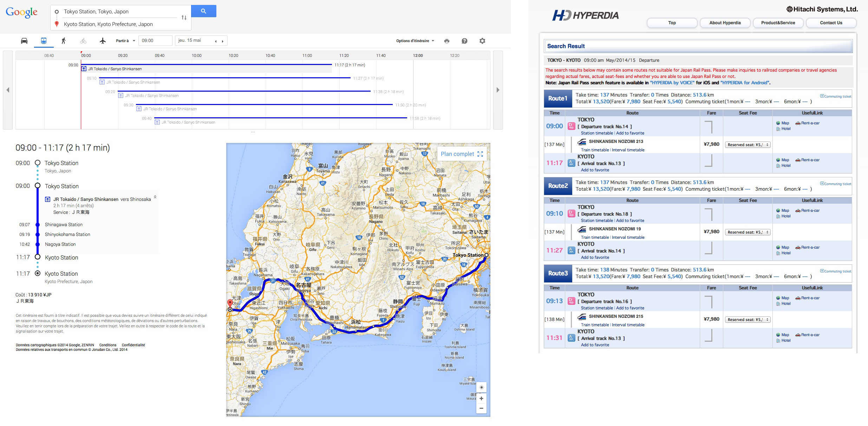
Task: Click Hotel link for Route3 Kyoto
Action: click(783, 341)
